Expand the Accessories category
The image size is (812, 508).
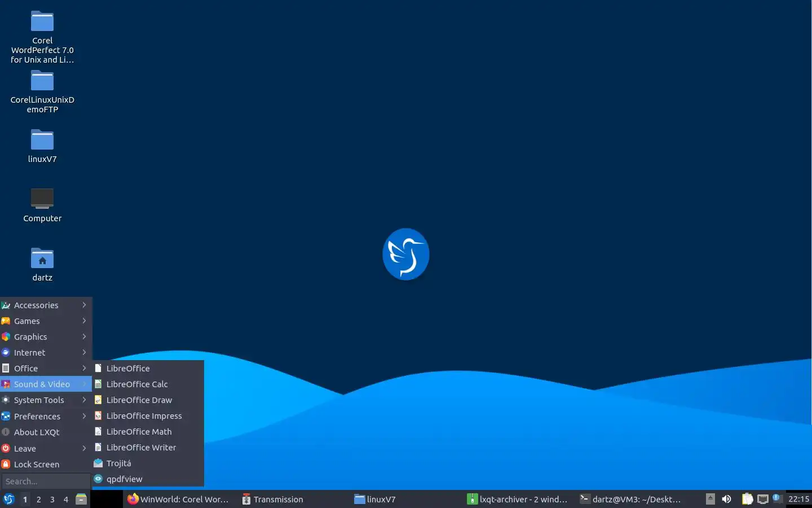pyautogui.click(x=46, y=305)
